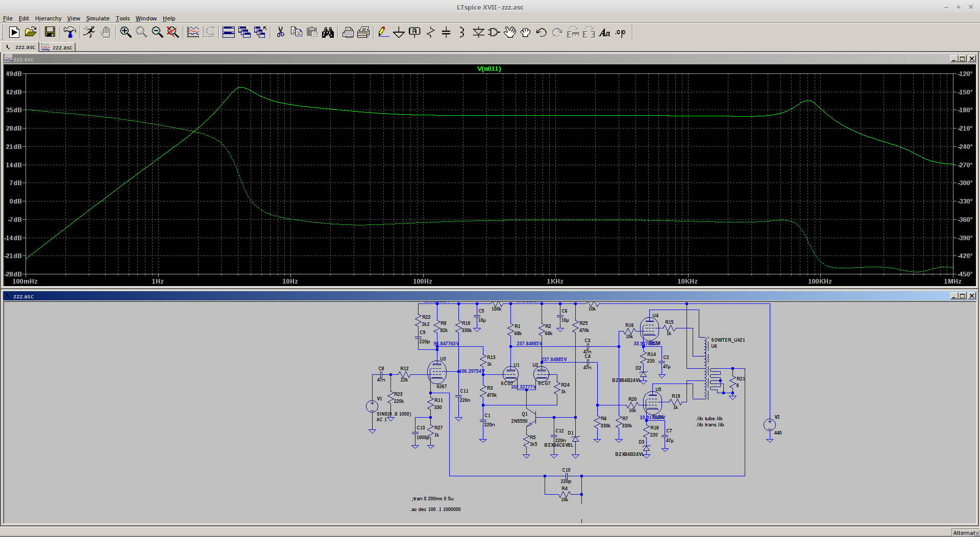Click the Redo arrow
This screenshot has height=537, width=980.
pos(557,33)
